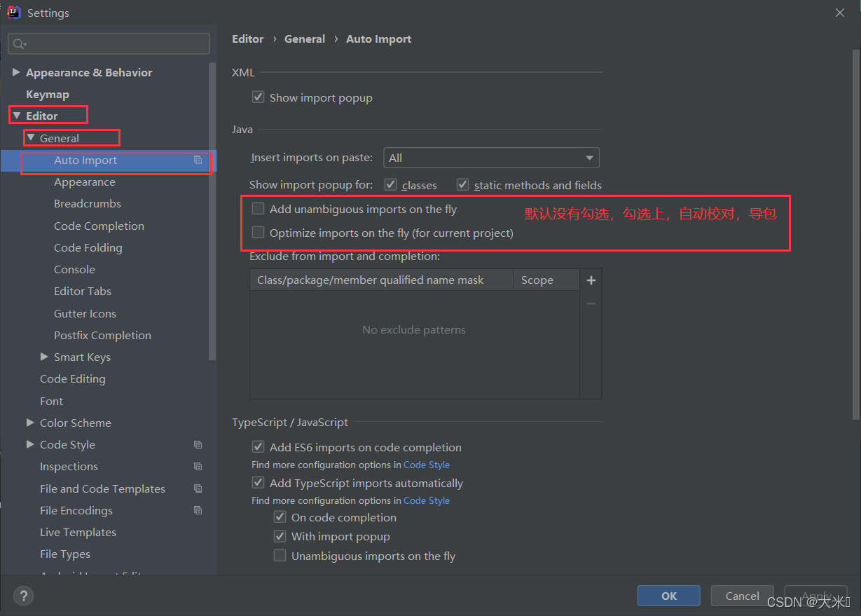Open Code Style link below Add ES6 imports
Viewport: 861px width, 616px height.
(x=427, y=465)
